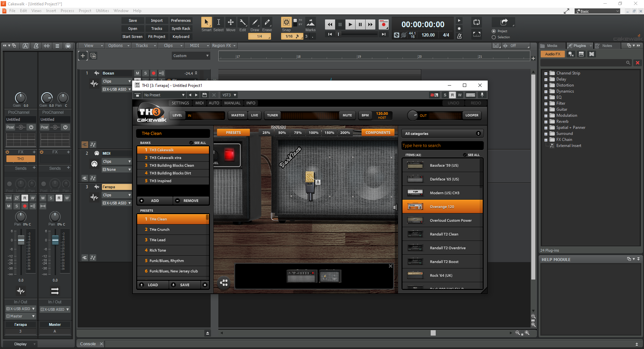Toggle TH3 MUTE button
This screenshot has width=644, height=349.
tap(347, 115)
